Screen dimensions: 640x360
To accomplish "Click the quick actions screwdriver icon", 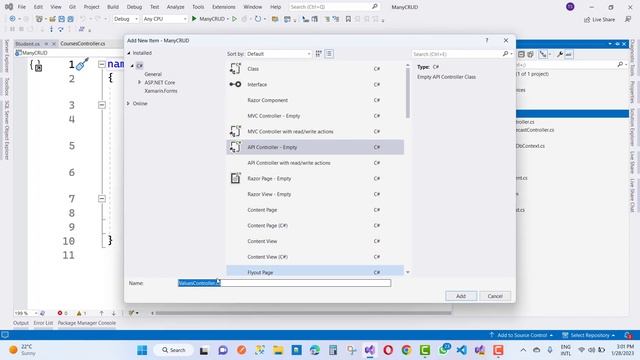I will [82, 64].
